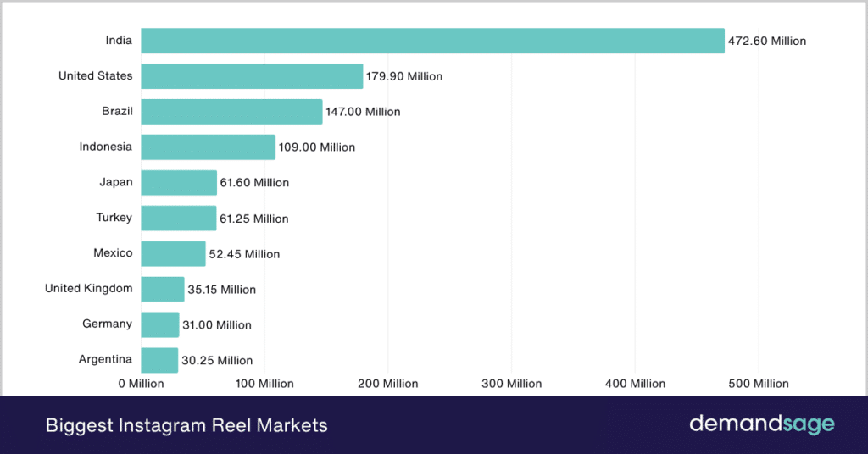This screenshot has height=454, width=868.
Task: Select the Argentina bar
Action: click(x=159, y=359)
